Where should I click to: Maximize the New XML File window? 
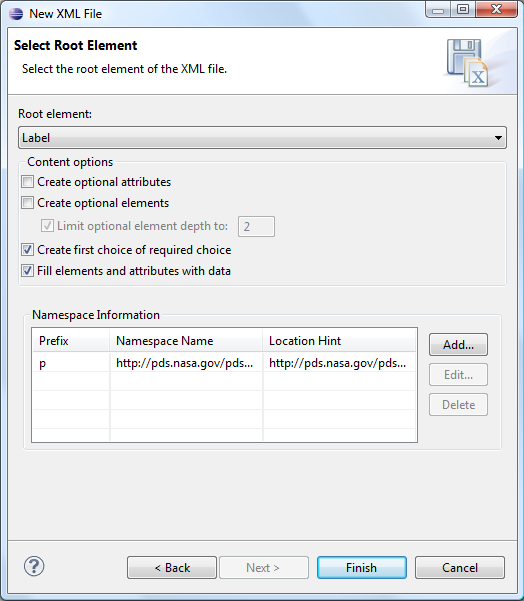(x=463, y=9)
